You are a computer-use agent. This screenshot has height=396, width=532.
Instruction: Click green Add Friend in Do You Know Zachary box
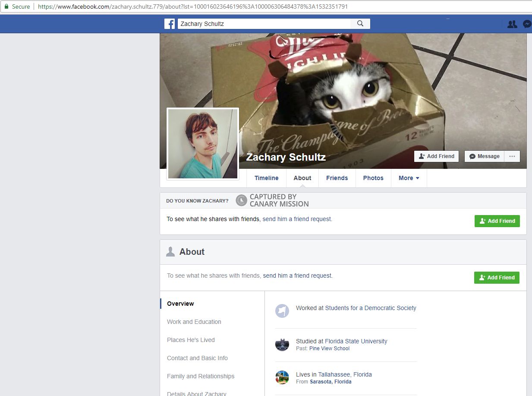pyautogui.click(x=497, y=221)
